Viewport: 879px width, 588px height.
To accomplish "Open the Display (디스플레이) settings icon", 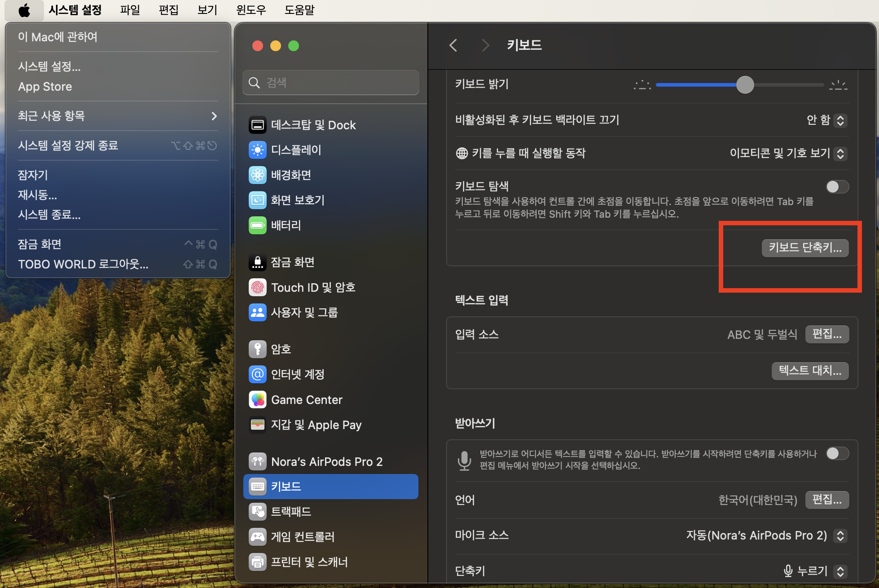I will [258, 150].
